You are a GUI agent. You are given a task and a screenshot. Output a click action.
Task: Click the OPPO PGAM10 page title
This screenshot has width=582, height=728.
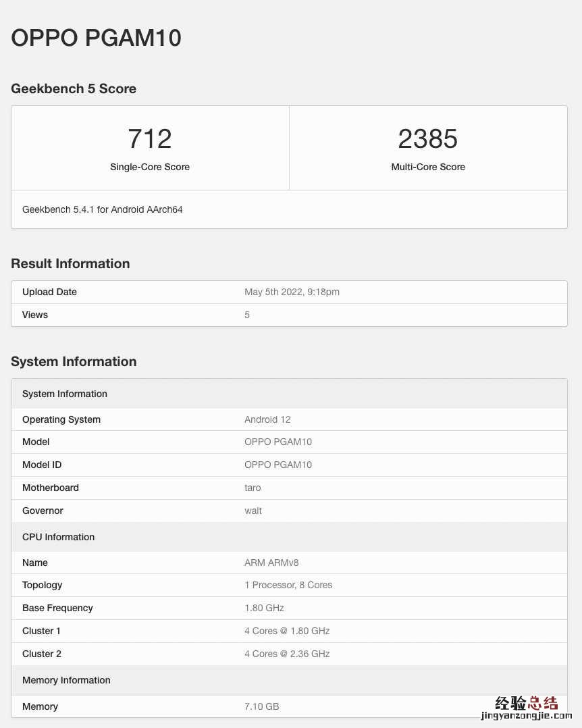96,38
